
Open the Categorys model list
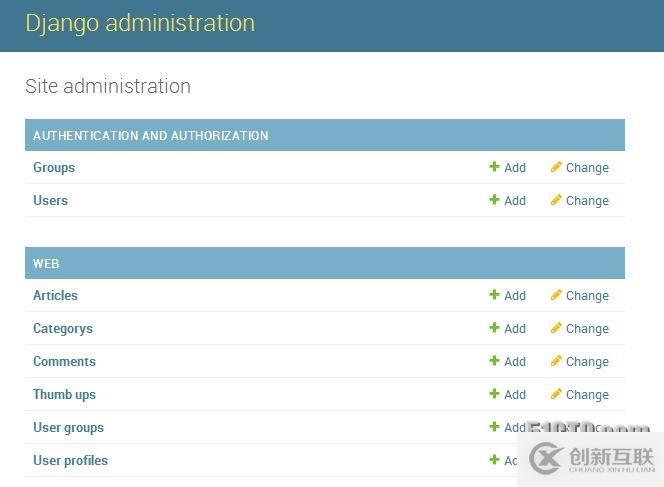click(63, 329)
